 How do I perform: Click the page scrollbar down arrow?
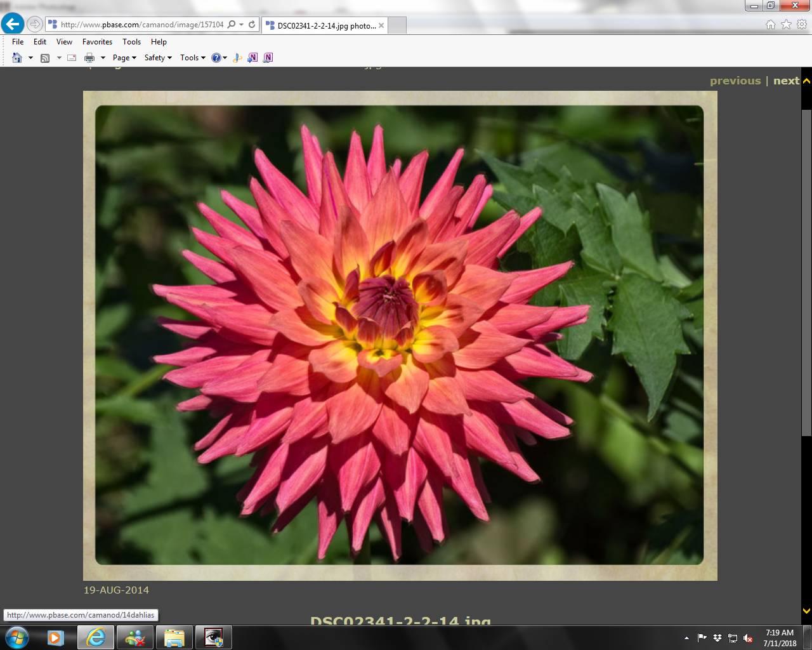tap(806, 611)
